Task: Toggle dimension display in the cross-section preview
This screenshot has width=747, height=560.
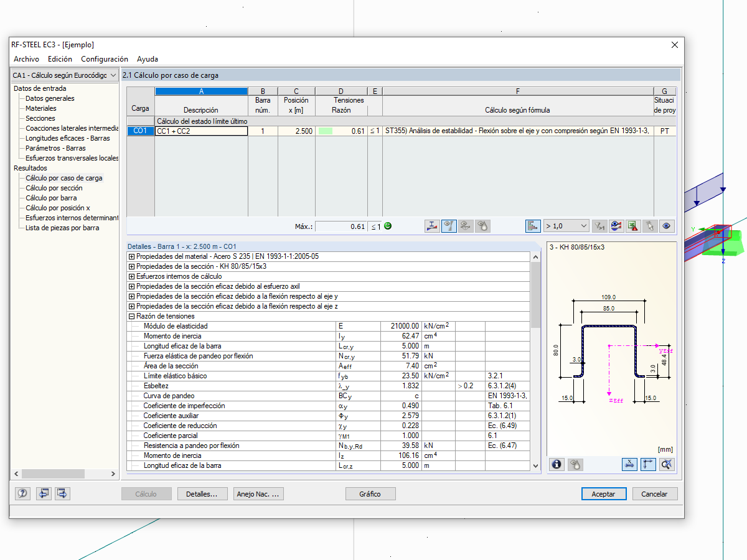Action: (x=629, y=464)
